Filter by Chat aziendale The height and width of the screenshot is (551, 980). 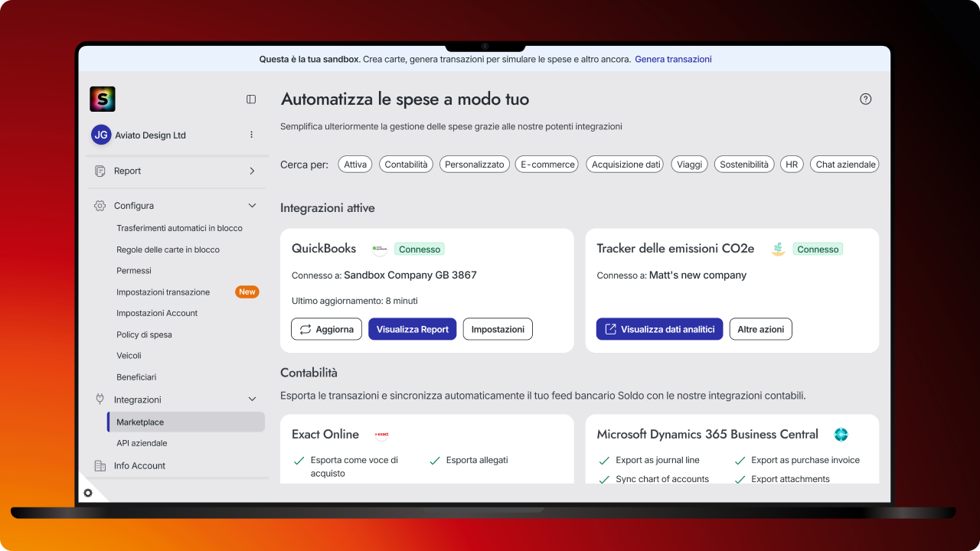[845, 165]
